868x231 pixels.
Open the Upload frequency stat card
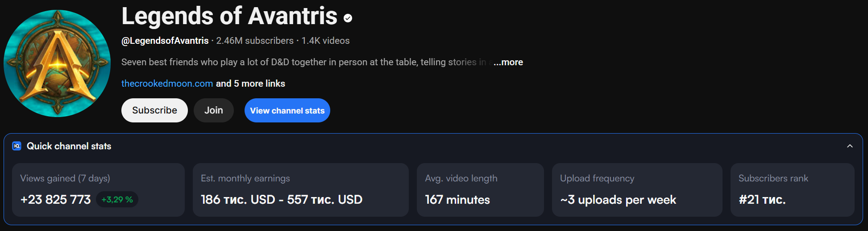pos(637,190)
